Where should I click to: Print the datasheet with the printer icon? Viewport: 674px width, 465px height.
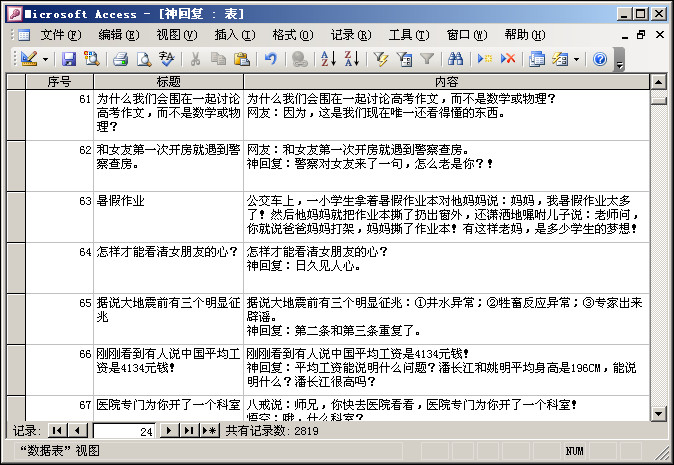120,59
